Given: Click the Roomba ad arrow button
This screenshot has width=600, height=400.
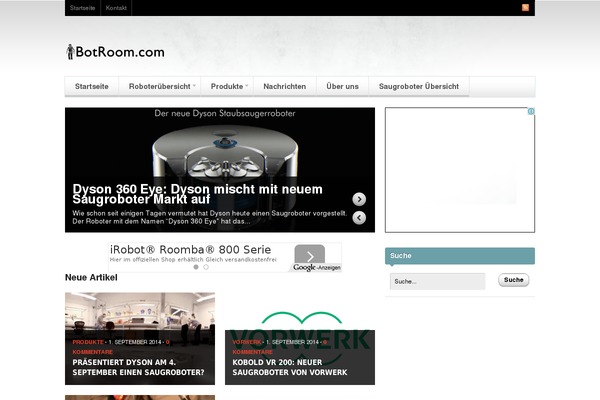Looking at the screenshot, I should coord(310,254).
